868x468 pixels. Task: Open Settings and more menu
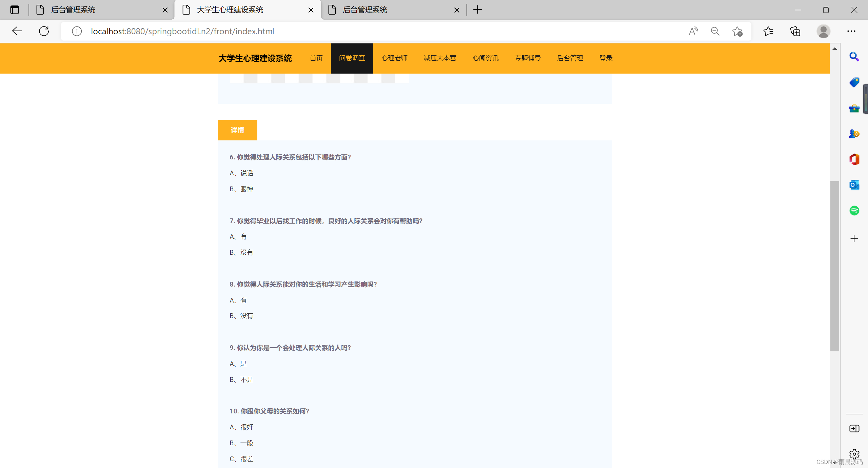point(851,31)
